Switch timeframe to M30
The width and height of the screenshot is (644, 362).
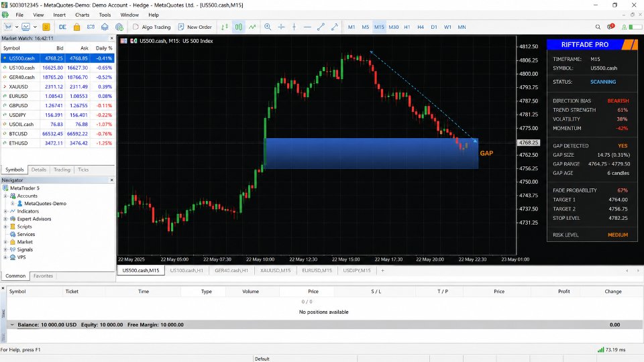point(394,27)
